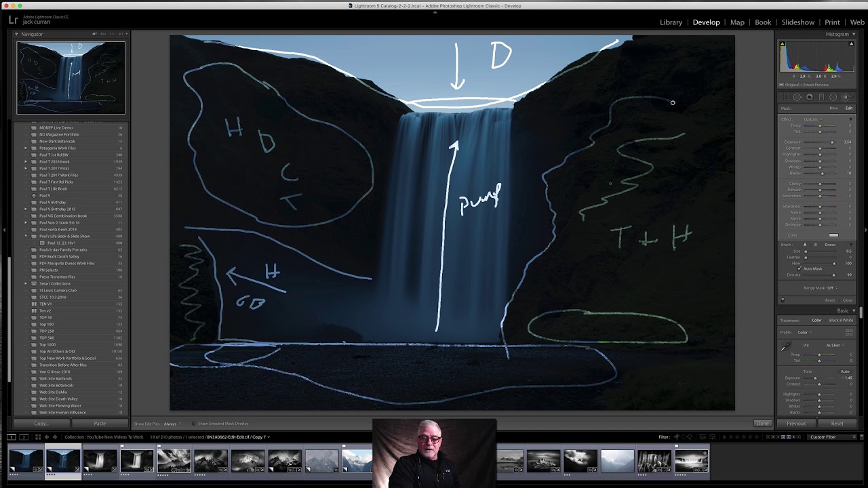868x488 pixels.
Task: Open the Profile Color dropdown
Action: pos(804,333)
